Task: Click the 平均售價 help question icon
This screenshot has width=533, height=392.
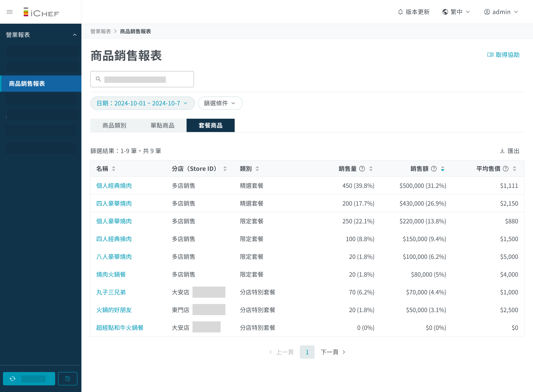Action: click(x=506, y=169)
